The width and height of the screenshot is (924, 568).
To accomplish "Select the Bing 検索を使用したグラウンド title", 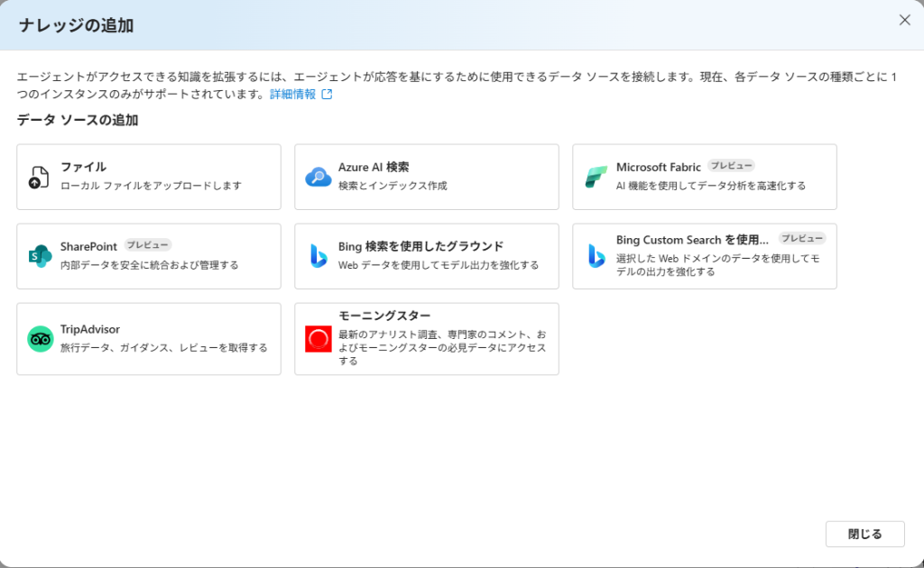I will [x=420, y=246].
